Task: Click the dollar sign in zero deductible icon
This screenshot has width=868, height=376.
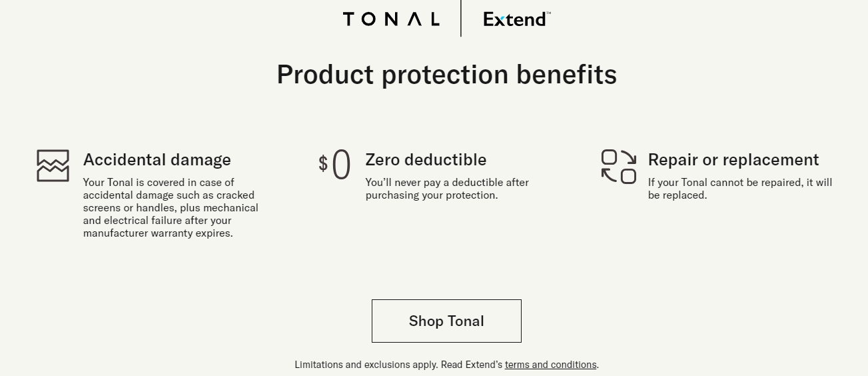Action: pyautogui.click(x=323, y=163)
